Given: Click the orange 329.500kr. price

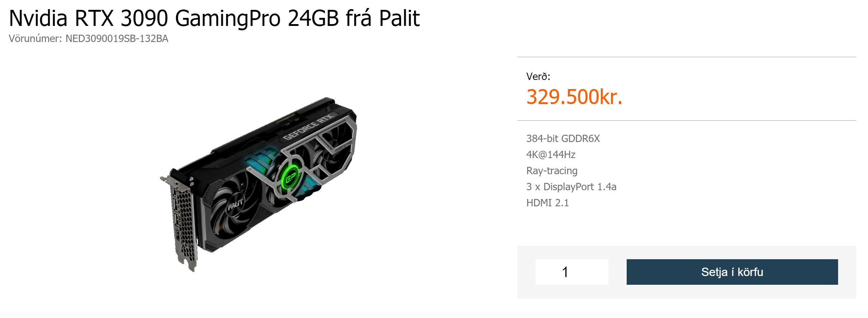Looking at the screenshot, I should pyautogui.click(x=574, y=97).
